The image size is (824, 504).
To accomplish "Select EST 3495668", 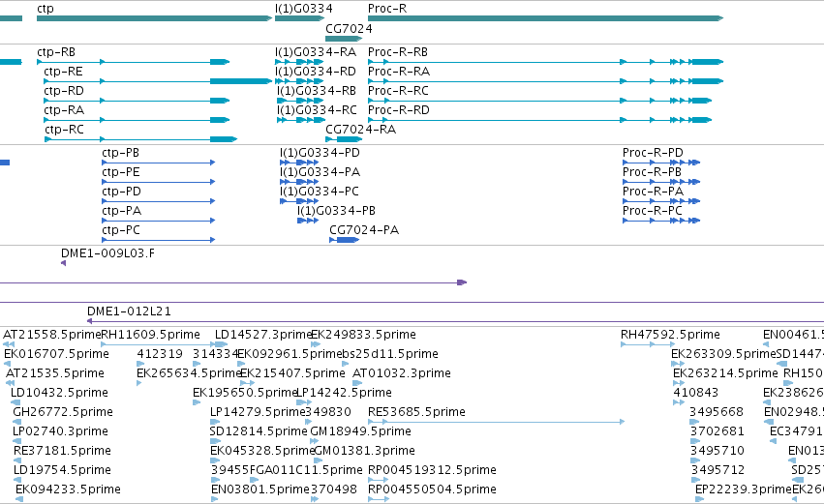I will pos(717,413).
